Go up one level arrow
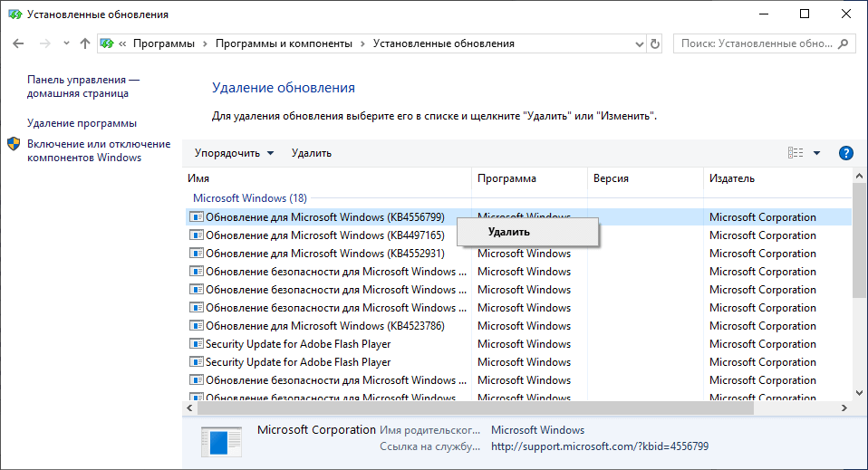 [84, 43]
